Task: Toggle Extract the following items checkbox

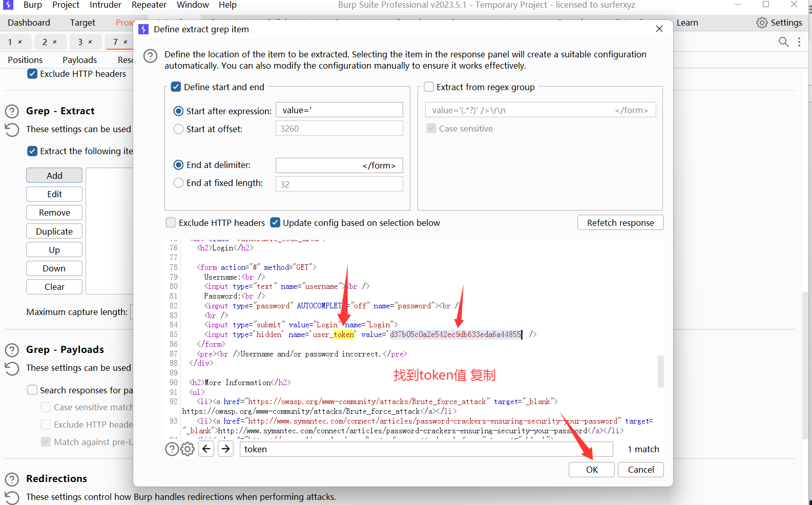Action: point(32,151)
